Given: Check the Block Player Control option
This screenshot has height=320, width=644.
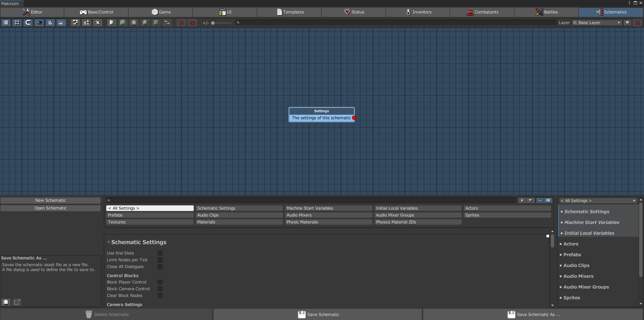Looking at the screenshot, I should click(x=160, y=282).
